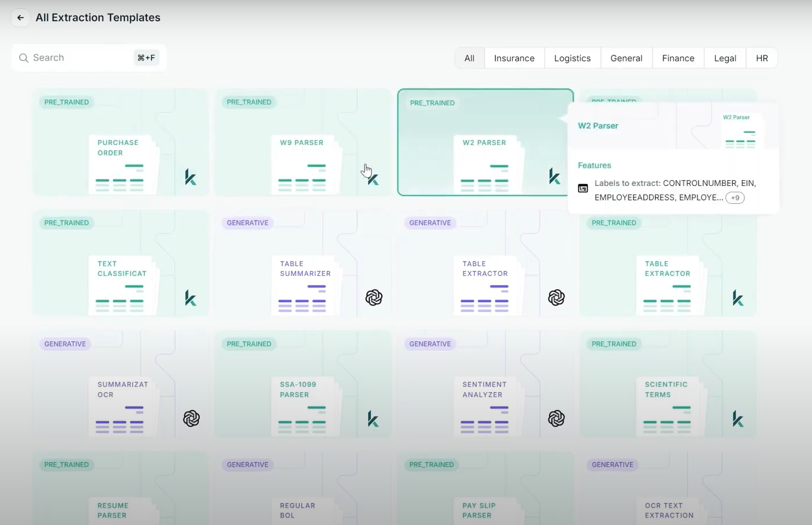The image size is (812, 525).
Task: Click the K icon on SSA-1099 Parser card
Action: click(373, 419)
